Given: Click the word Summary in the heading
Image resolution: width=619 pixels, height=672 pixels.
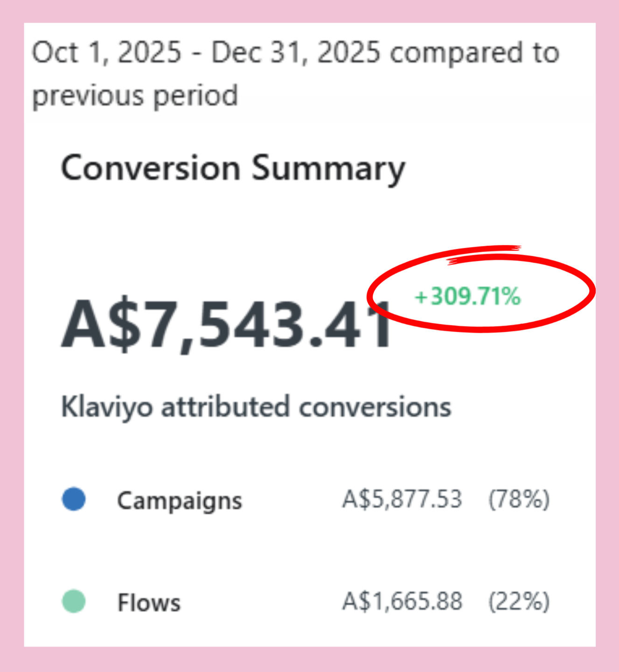Looking at the screenshot, I should [x=328, y=169].
